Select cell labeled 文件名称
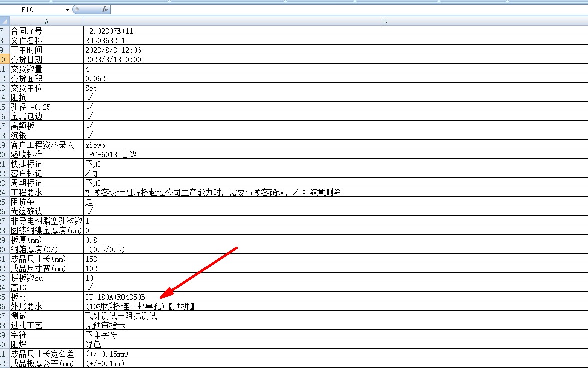Screen dimensions: 588x368 click(47, 40)
